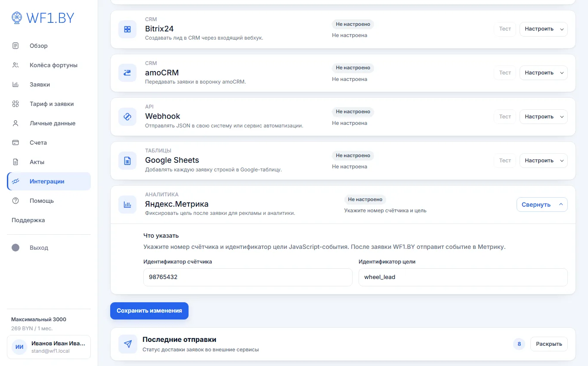Click the Тест button for Webhook

coord(505,117)
